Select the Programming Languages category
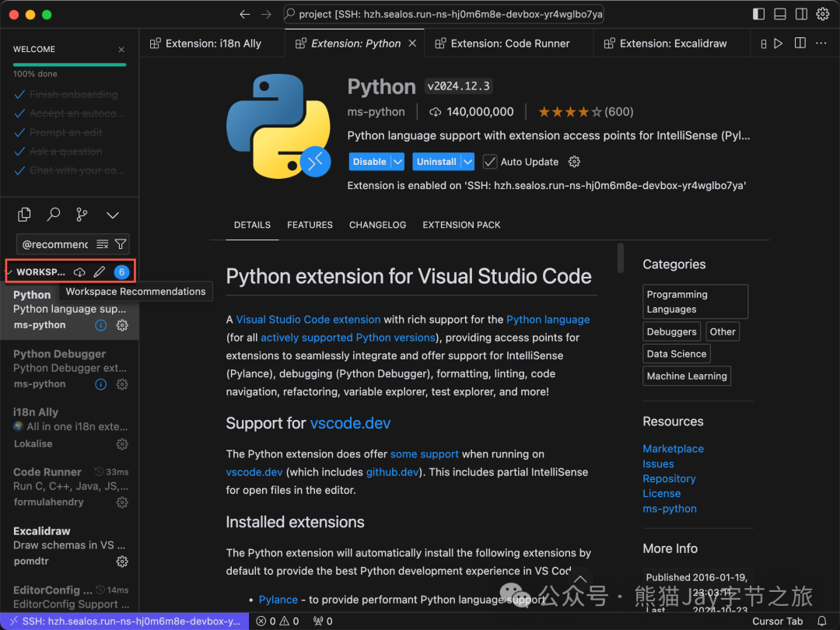The height and width of the screenshot is (630, 840). tap(695, 302)
